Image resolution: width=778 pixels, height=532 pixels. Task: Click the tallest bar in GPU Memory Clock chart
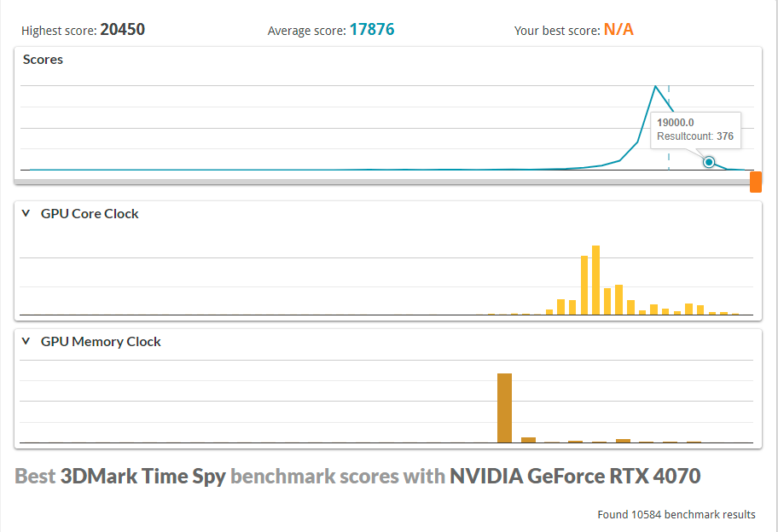(x=505, y=408)
